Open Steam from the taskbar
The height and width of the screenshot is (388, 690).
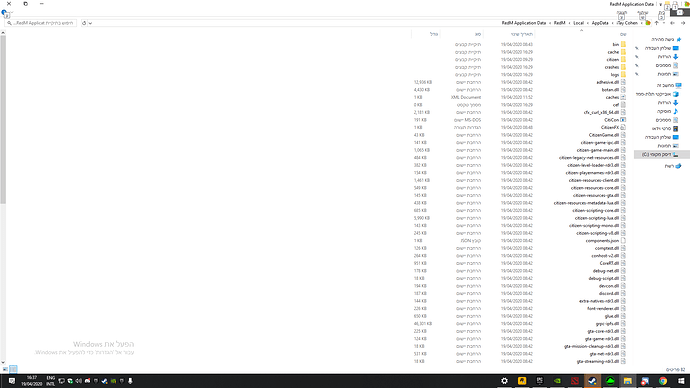(x=592, y=381)
